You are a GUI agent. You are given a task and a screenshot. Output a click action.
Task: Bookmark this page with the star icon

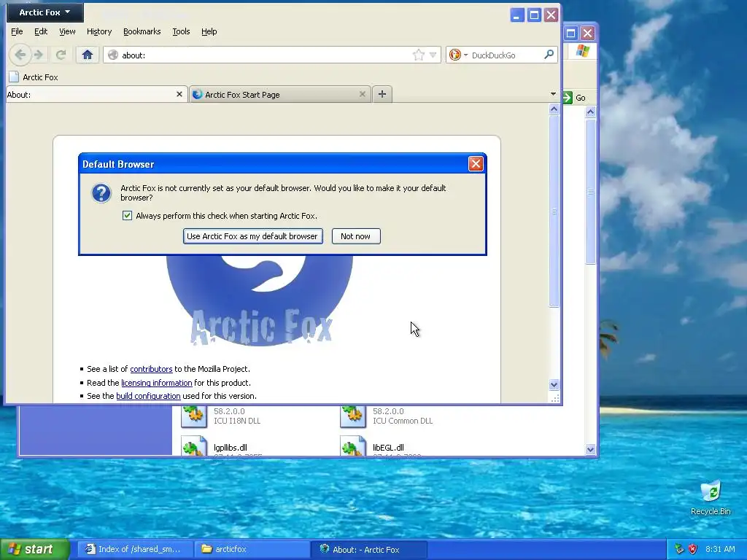[418, 55]
